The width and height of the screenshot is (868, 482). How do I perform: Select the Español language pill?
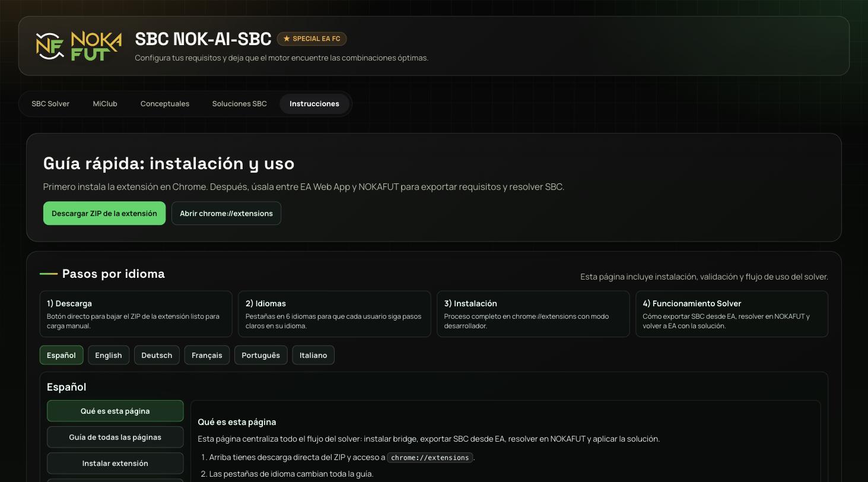tap(61, 355)
